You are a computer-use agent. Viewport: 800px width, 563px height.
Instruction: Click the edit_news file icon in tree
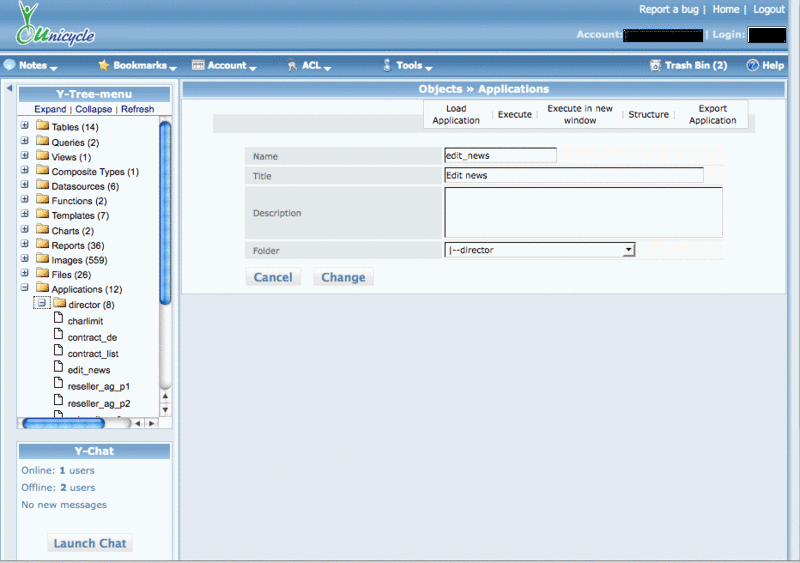[58, 369]
